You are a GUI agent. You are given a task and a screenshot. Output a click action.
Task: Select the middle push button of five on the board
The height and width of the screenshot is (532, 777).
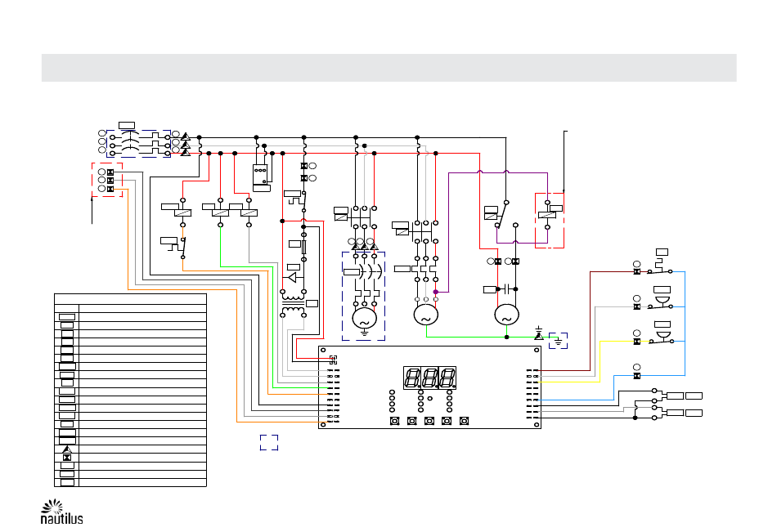click(x=429, y=421)
